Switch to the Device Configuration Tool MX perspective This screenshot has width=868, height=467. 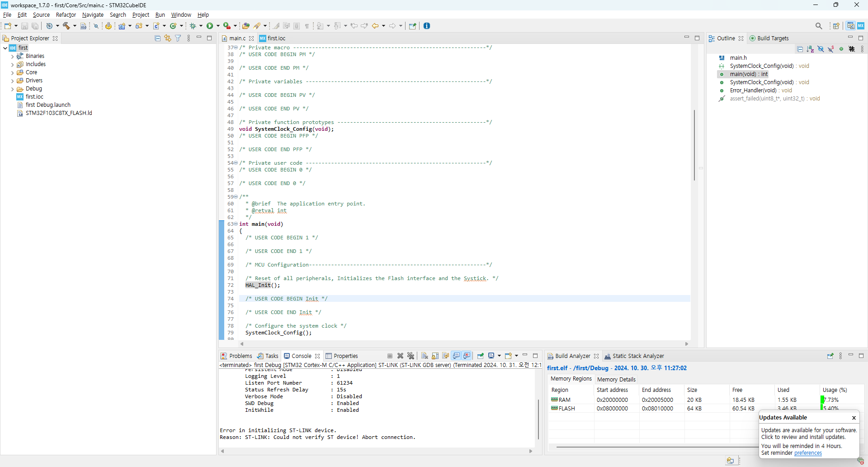[861, 26]
